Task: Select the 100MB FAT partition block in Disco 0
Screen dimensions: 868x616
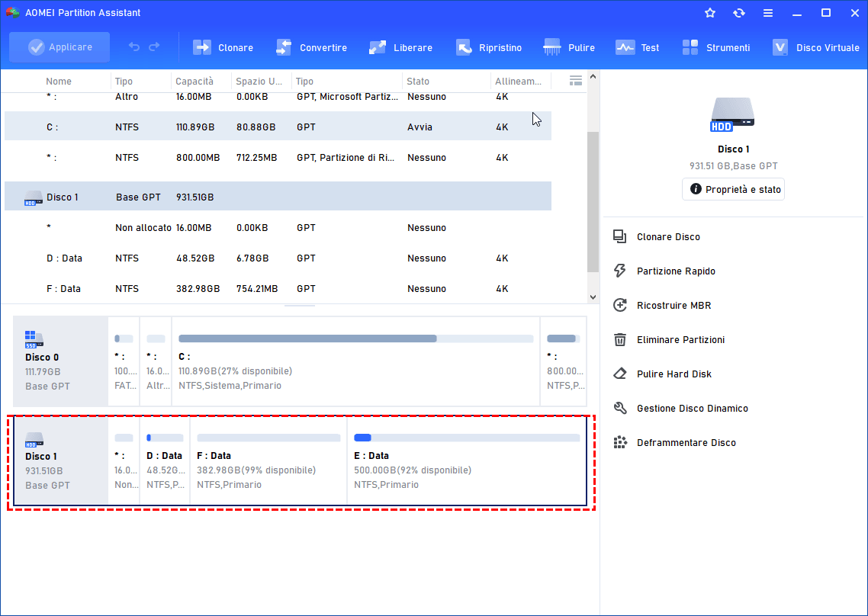Action: (124, 361)
